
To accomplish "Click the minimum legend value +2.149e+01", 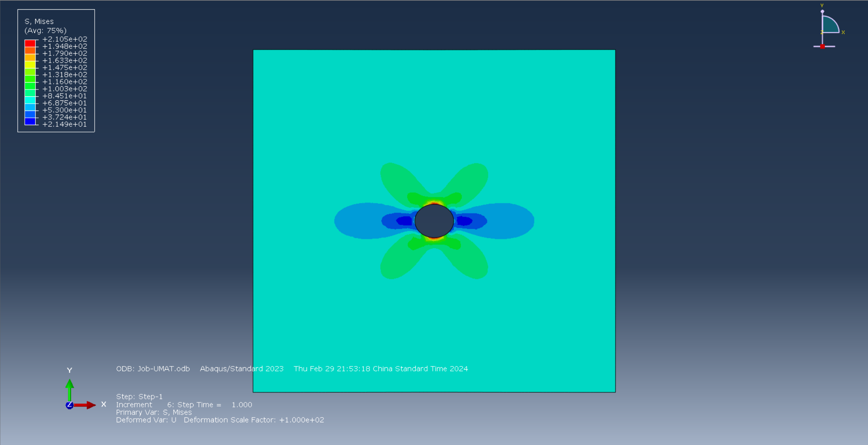I will [65, 124].
